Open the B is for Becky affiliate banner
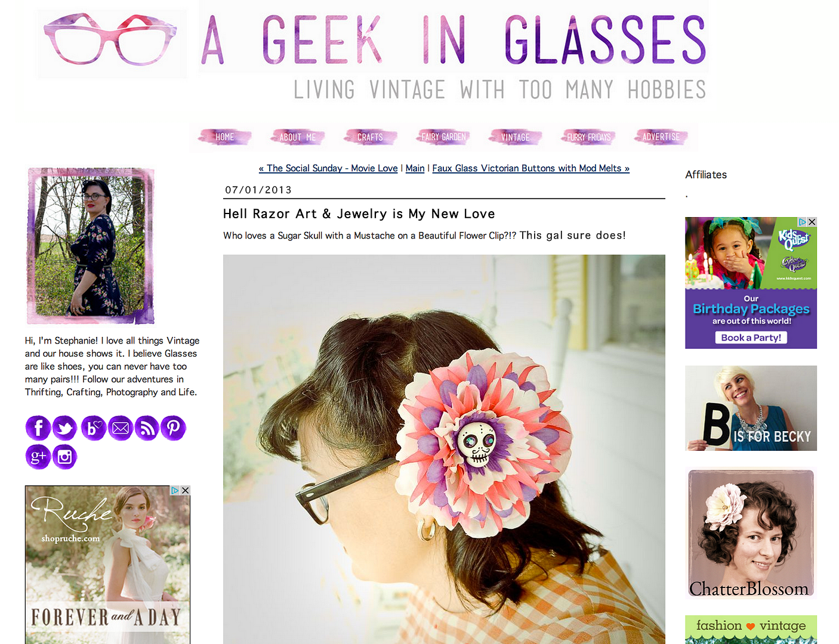 coord(751,408)
